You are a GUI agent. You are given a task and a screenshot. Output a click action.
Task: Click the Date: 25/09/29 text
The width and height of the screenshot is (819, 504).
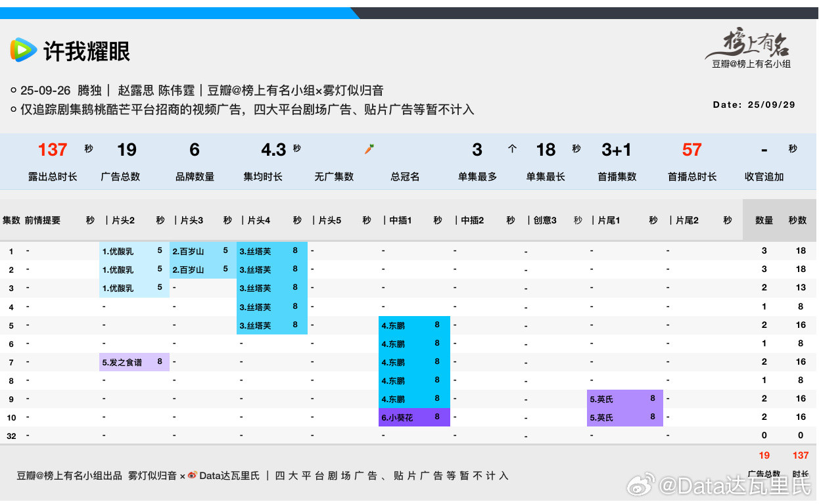pos(754,104)
